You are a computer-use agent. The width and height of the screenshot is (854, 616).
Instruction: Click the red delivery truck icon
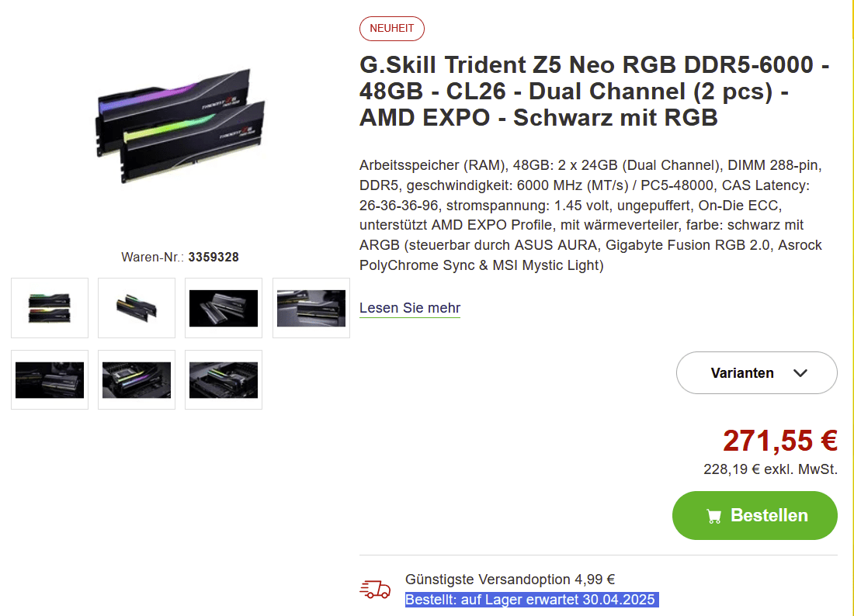(375, 589)
